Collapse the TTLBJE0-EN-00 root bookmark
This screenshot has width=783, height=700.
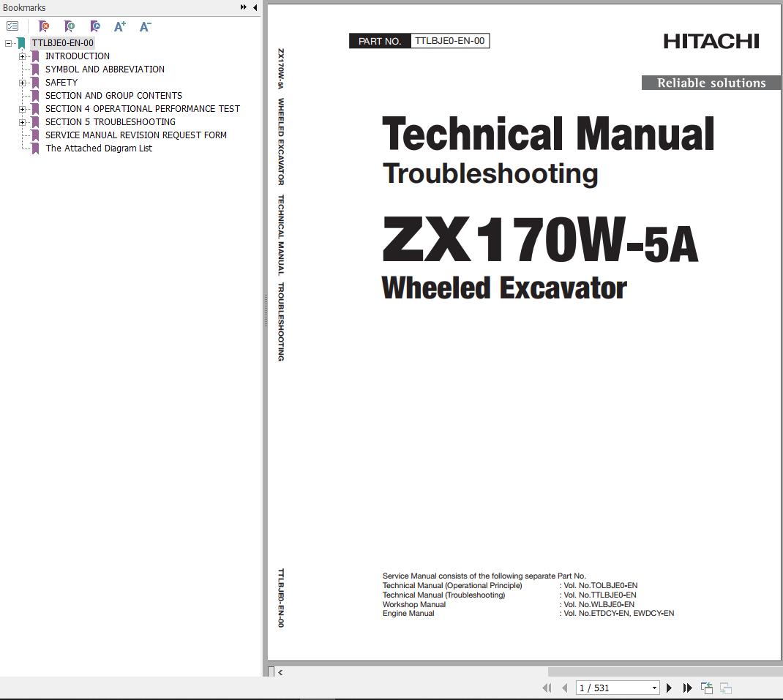tap(8, 43)
